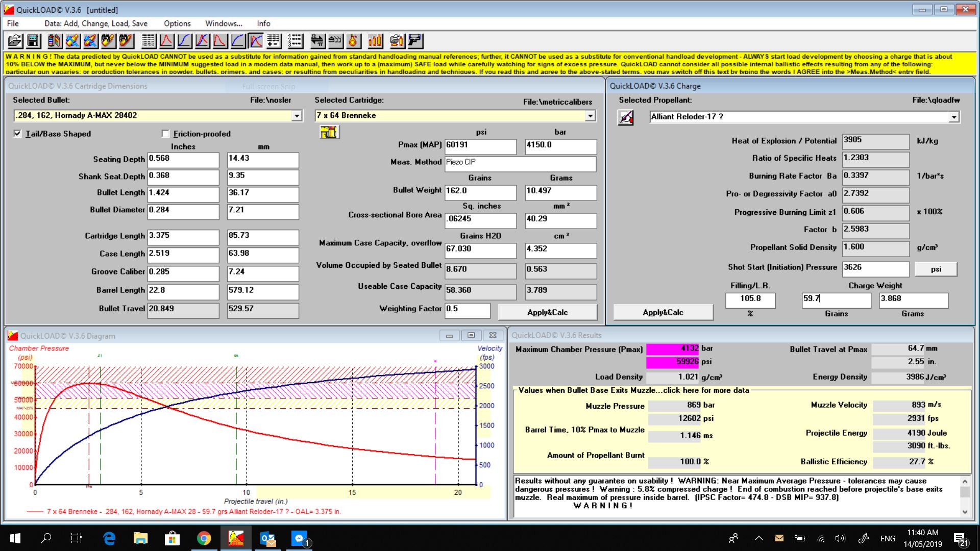This screenshot has height=551, width=980.
Task: Open the File menu
Action: (x=13, y=23)
